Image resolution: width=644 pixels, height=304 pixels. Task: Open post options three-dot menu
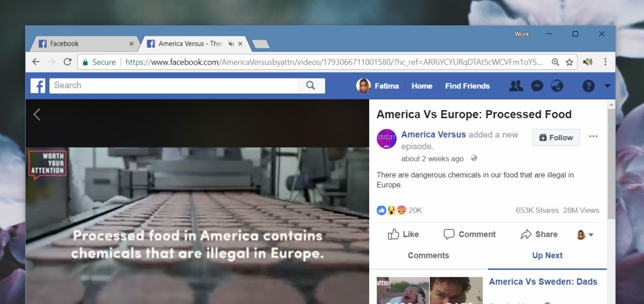(593, 136)
